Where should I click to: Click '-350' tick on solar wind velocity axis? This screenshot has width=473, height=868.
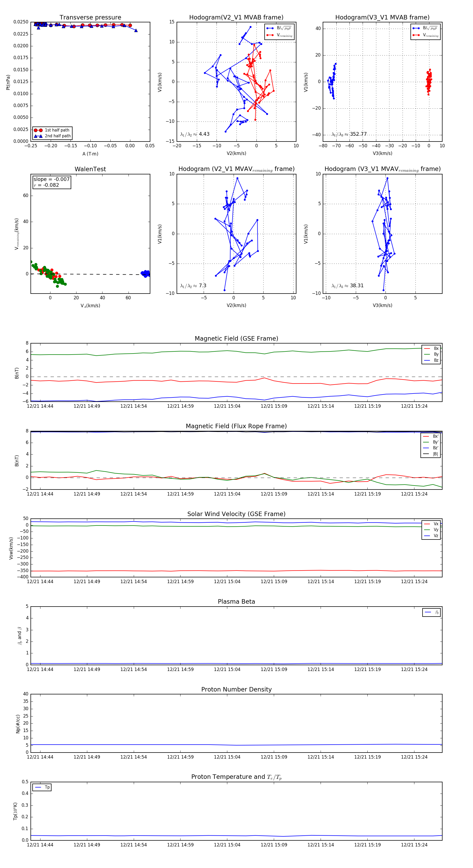[23, 571]
